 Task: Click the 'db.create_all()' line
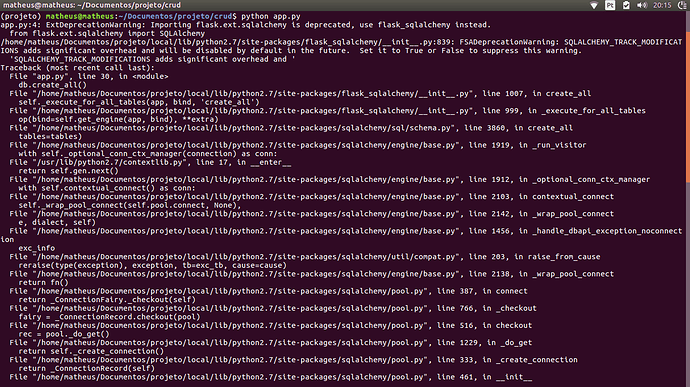coord(52,85)
